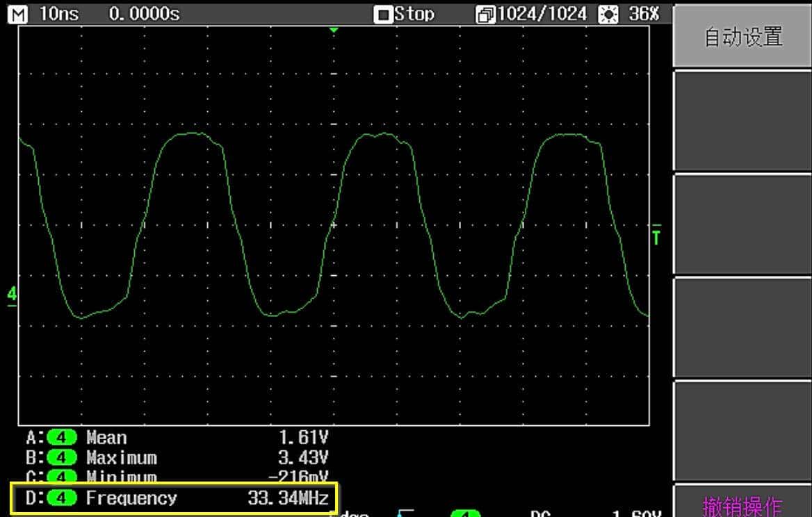The height and width of the screenshot is (517, 812).
Task: Click the Stop acquisition status icon
Action: (382, 15)
